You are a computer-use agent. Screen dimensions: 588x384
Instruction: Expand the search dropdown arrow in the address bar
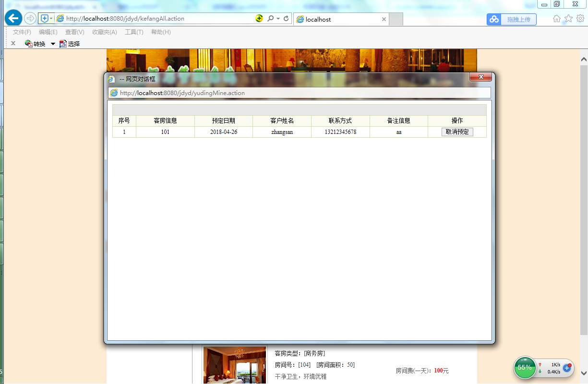(x=278, y=18)
